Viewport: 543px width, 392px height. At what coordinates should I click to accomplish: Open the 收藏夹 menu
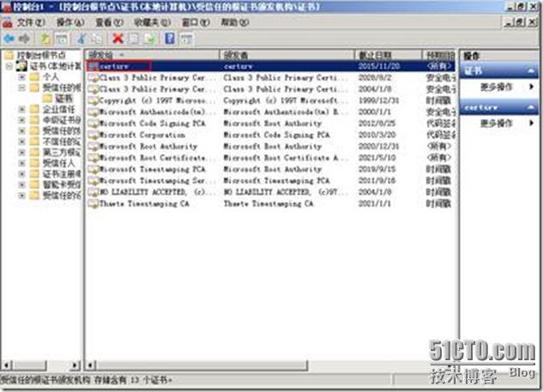[x=153, y=22]
